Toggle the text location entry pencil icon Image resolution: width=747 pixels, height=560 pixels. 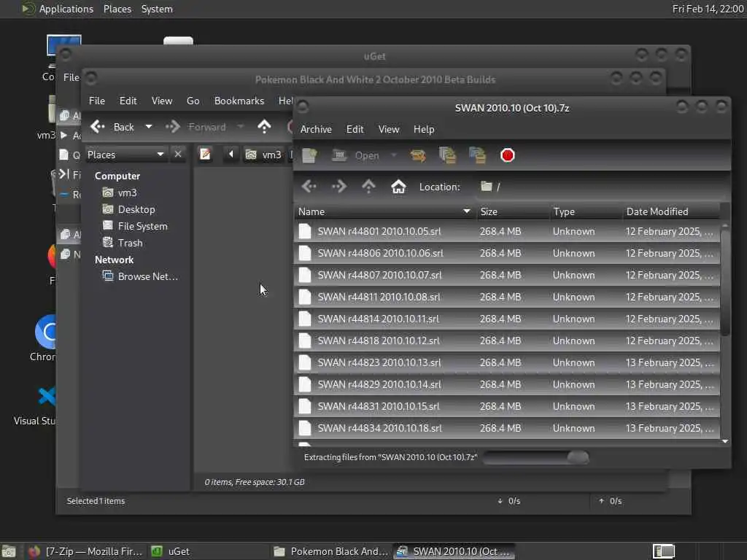(205, 155)
